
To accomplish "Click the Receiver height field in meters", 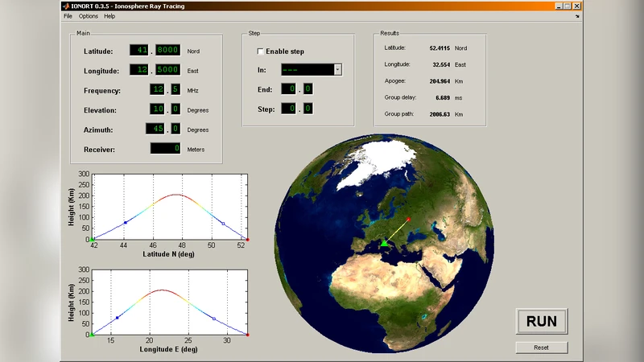I will (x=165, y=148).
